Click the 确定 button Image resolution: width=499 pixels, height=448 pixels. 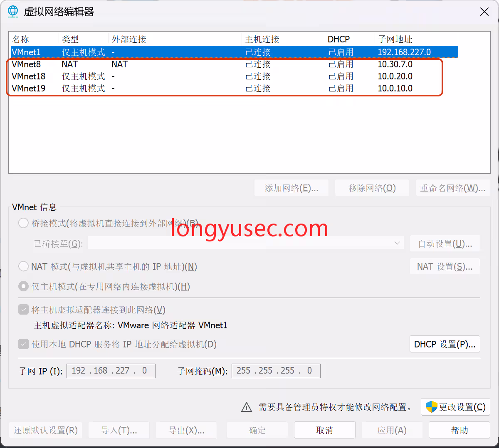pos(257,430)
